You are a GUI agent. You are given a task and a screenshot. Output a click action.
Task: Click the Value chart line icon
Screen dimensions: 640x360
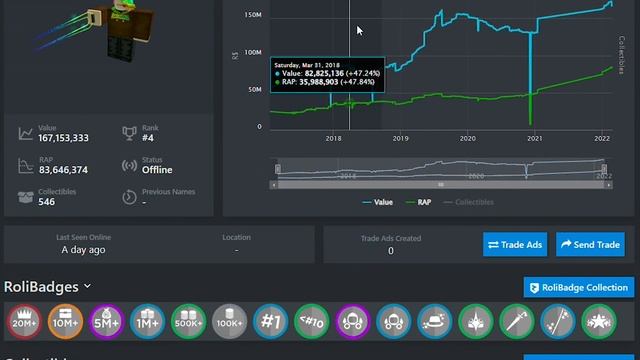tap(25, 133)
